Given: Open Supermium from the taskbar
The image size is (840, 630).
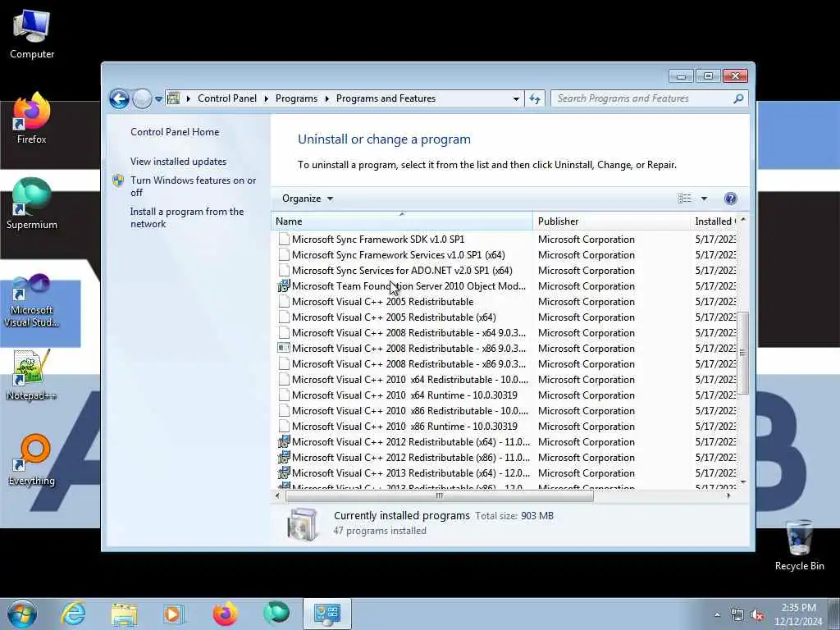Looking at the screenshot, I should [x=276, y=613].
